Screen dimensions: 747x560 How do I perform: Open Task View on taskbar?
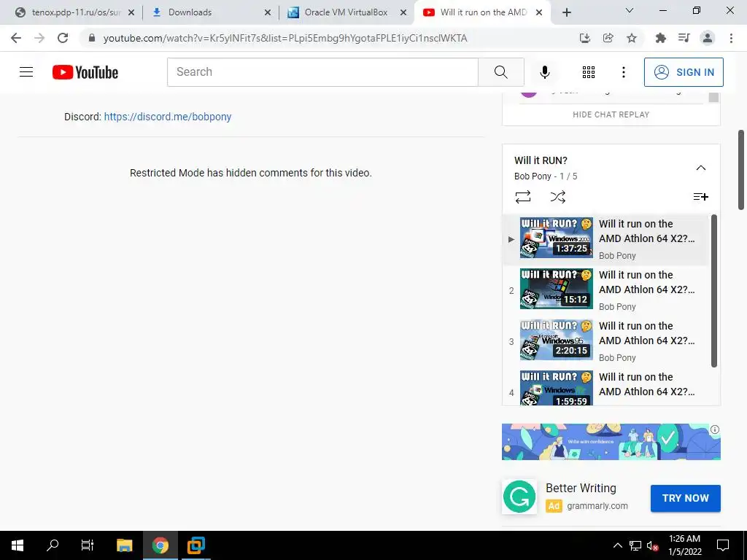click(88, 545)
